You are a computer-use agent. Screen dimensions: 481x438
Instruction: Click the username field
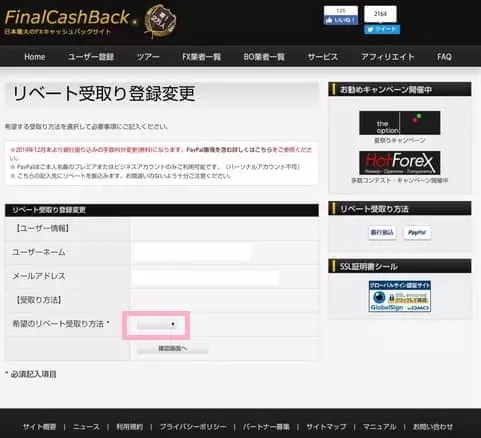pyautogui.click(x=192, y=252)
